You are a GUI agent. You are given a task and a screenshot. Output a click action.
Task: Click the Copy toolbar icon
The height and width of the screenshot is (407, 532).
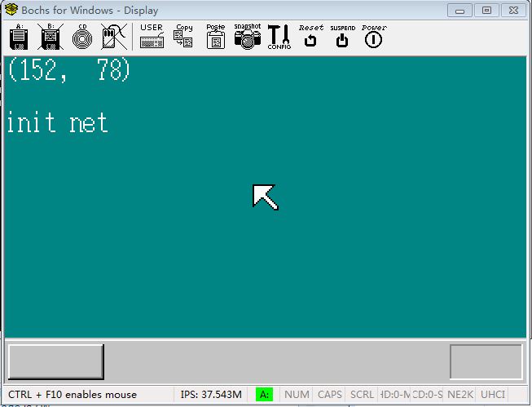tap(183, 36)
